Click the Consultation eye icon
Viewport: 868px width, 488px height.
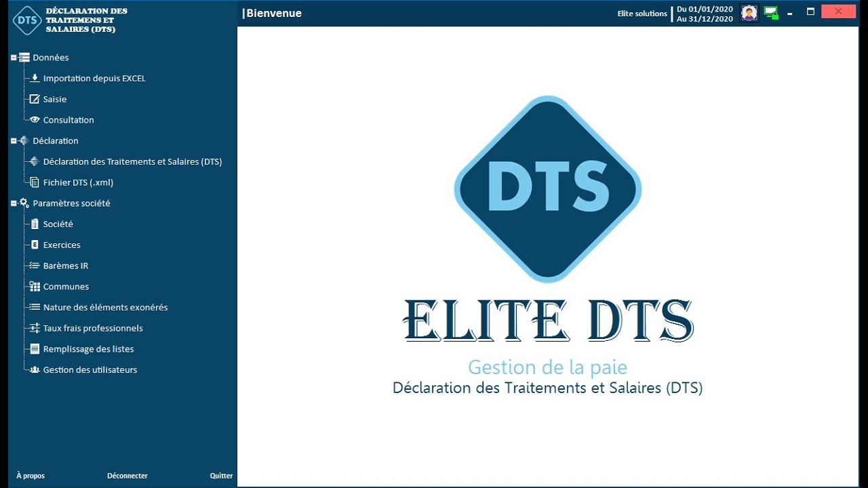tap(35, 119)
